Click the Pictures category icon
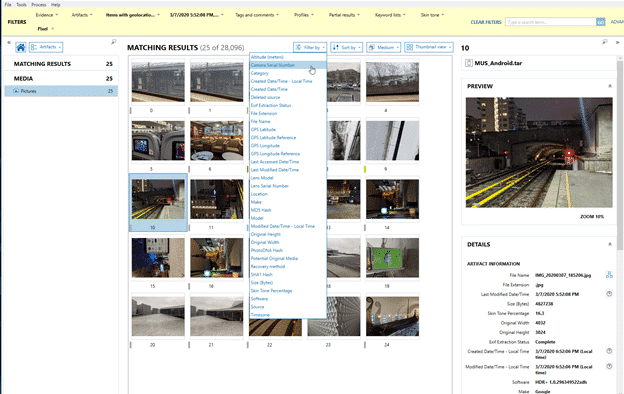 click(x=16, y=91)
